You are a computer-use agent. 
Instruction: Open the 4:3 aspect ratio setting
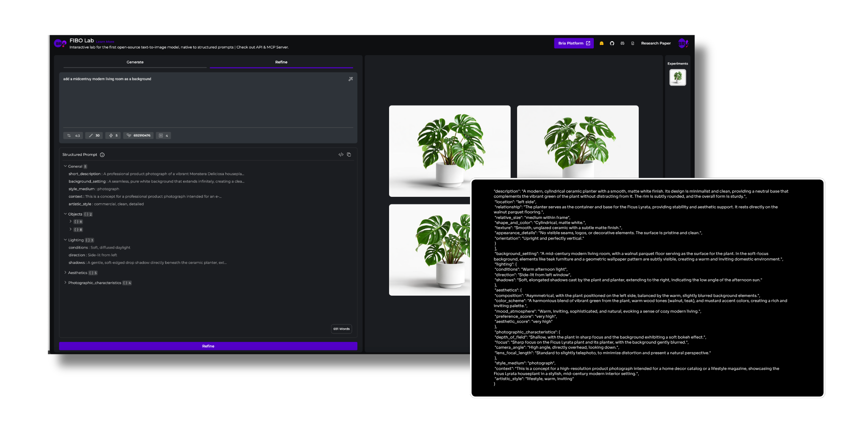(73, 136)
